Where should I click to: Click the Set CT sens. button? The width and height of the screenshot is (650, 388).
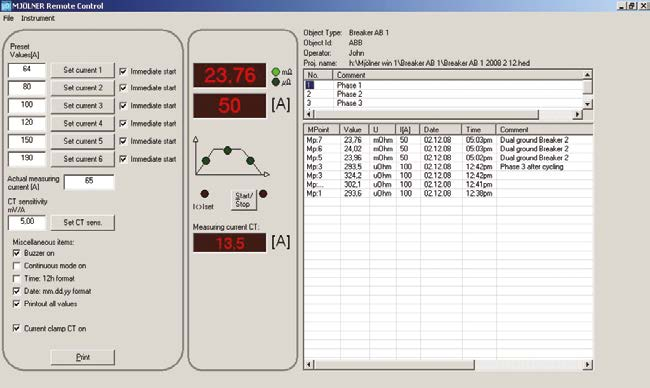coord(82,223)
